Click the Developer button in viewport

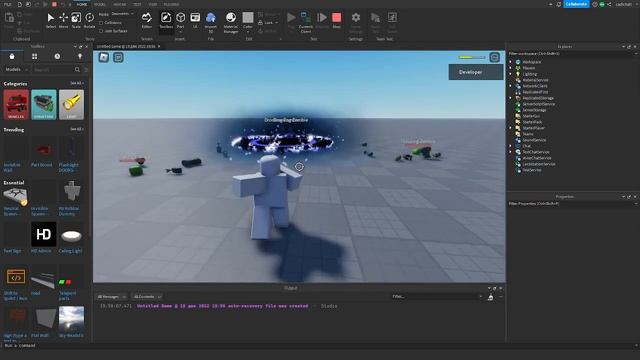pyautogui.click(x=476, y=72)
